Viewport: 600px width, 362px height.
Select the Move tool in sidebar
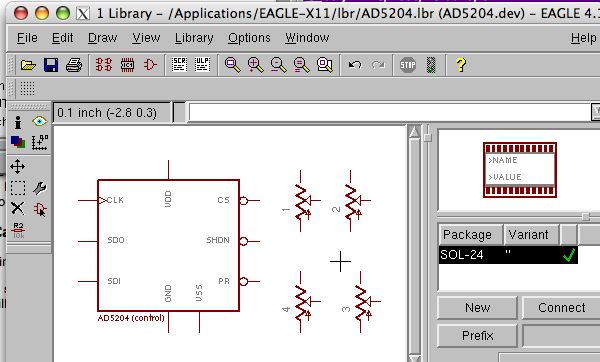tap(18, 167)
